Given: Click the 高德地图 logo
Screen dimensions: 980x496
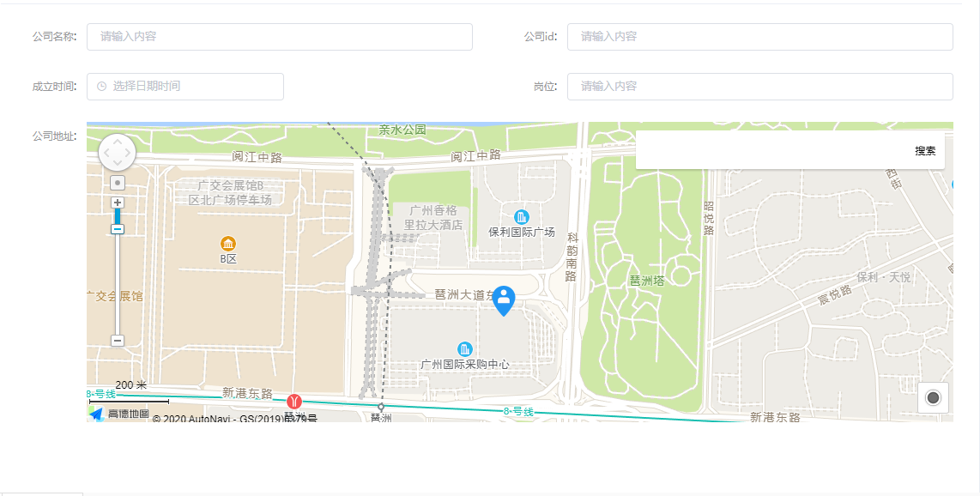Looking at the screenshot, I should pos(118,414).
